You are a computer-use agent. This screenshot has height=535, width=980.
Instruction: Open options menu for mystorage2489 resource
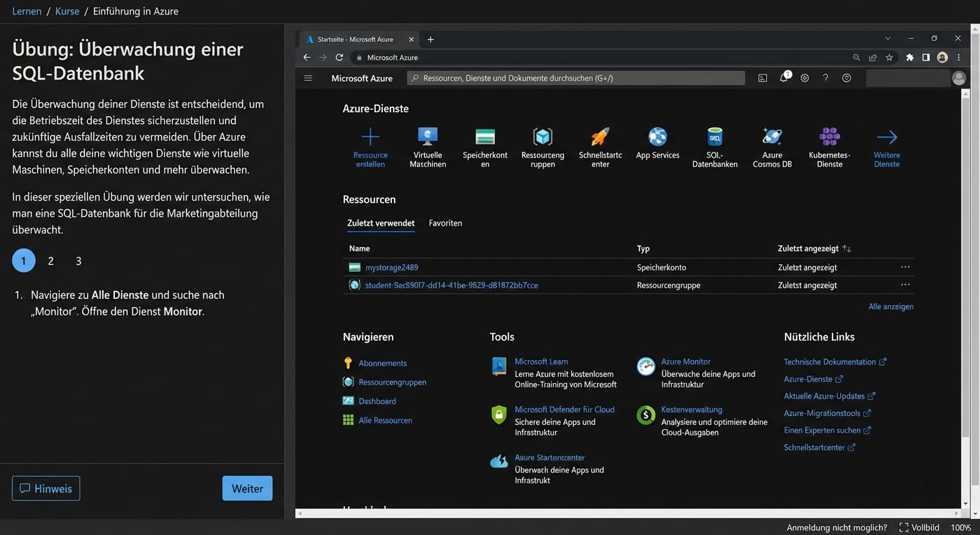(x=905, y=266)
